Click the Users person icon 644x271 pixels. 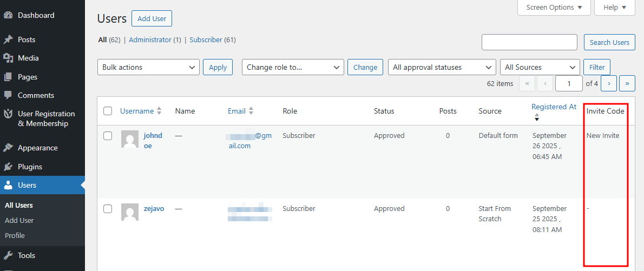click(8, 185)
